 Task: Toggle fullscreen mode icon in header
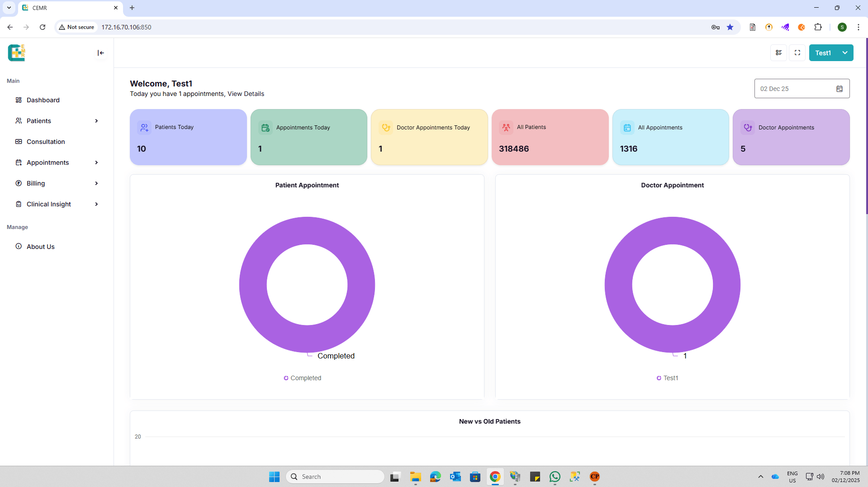click(797, 53)
